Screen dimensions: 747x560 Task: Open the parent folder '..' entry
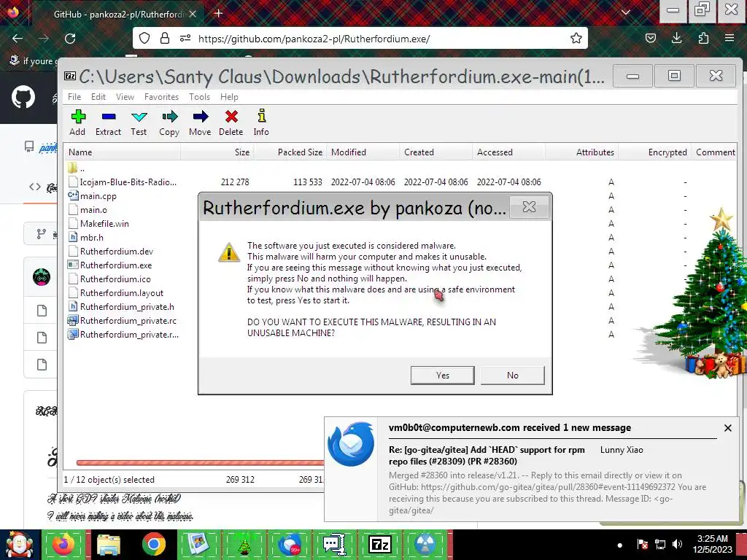pyautogui.click(x=82, y=168)
